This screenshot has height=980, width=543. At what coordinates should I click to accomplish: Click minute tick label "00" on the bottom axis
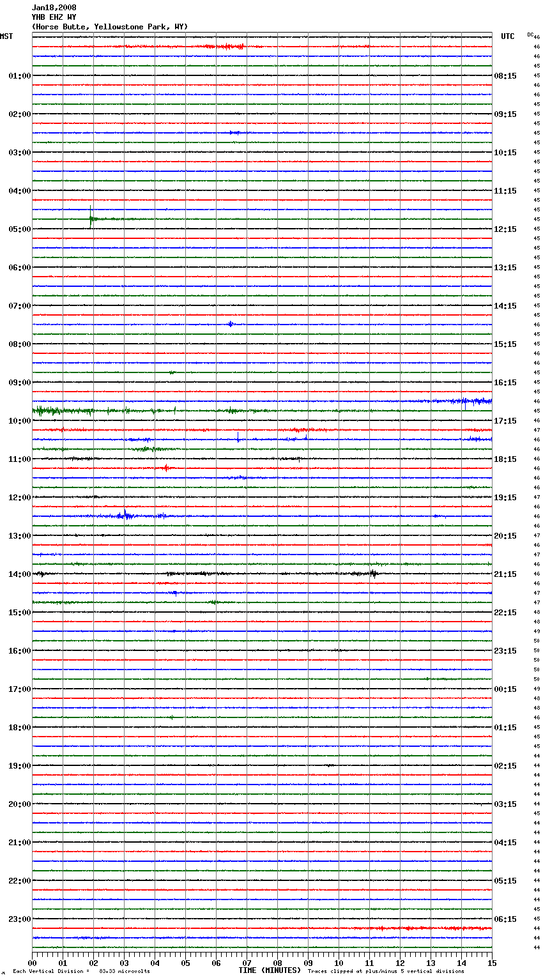(x=32, y=963)
